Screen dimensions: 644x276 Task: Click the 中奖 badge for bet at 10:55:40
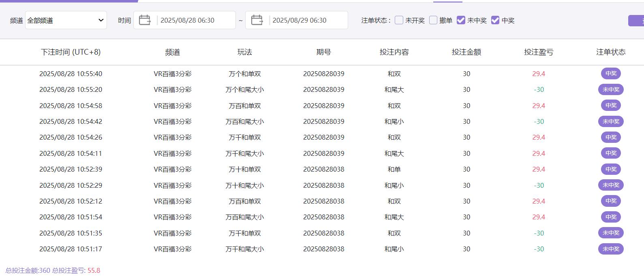point(611,74)
